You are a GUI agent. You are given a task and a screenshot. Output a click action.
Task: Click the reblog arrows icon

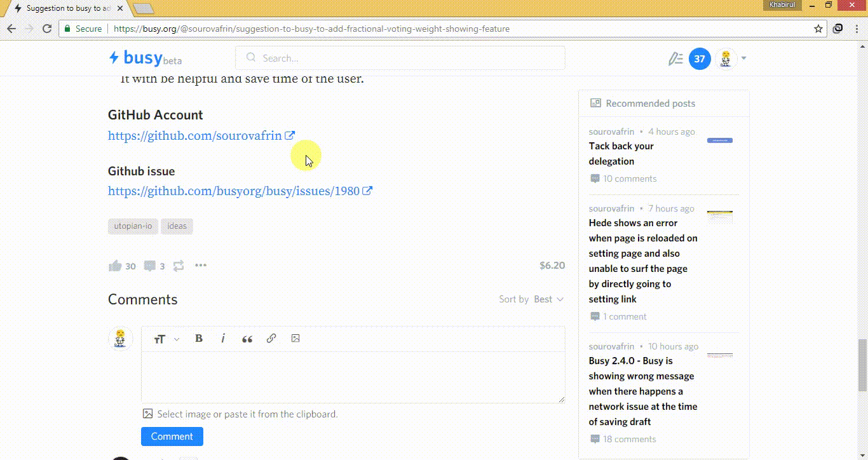pyautogui.click(x=179, y=266)
